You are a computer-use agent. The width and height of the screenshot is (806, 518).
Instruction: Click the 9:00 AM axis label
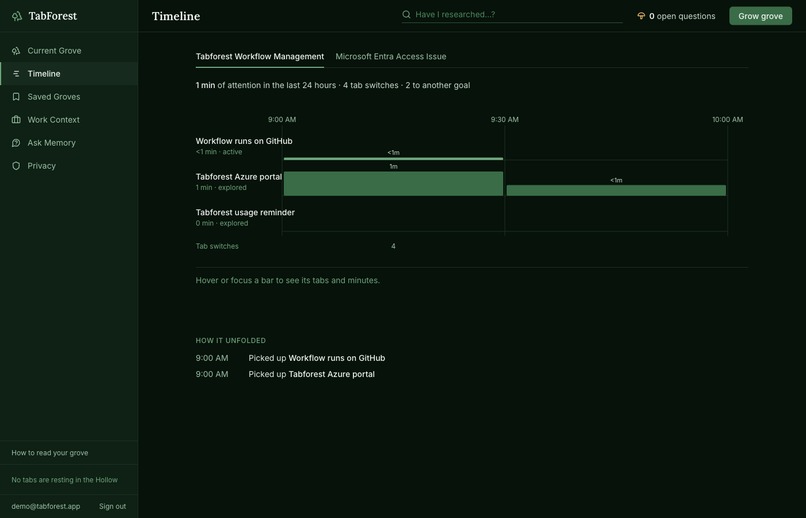click(282, 119)
